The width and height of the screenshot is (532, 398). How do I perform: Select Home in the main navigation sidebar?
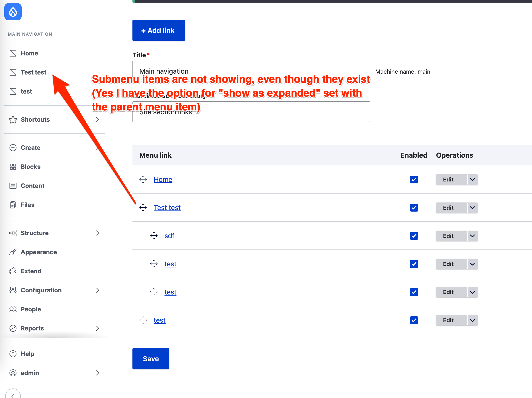29,53
